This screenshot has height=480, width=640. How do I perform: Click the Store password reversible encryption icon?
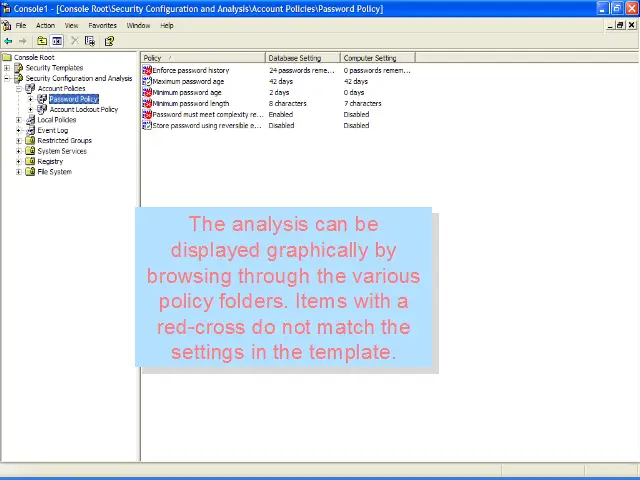pyautogui.click(x=147, y=126)
